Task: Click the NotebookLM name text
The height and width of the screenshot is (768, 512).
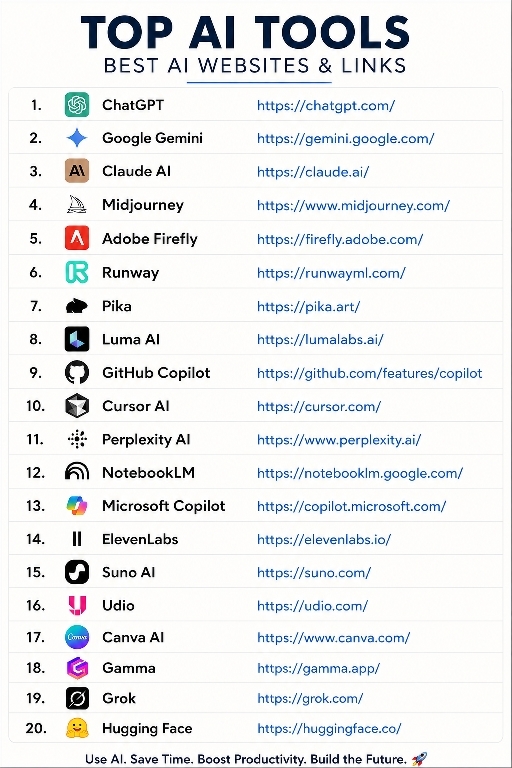Action: [148, 473]
